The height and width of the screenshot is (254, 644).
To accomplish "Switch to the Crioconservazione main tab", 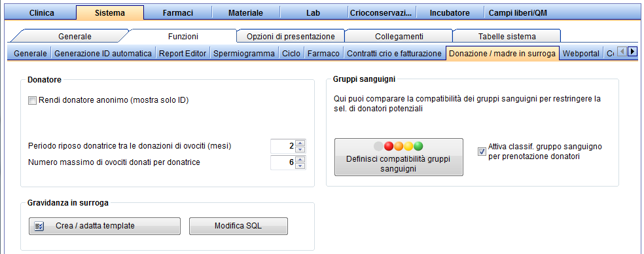I will pos(381,12).
